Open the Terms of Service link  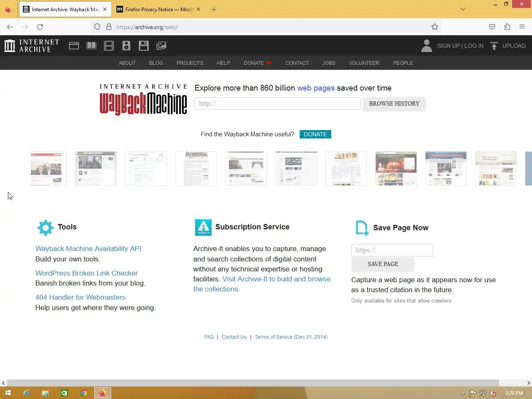pyautogui.click(x=291, y=337)
